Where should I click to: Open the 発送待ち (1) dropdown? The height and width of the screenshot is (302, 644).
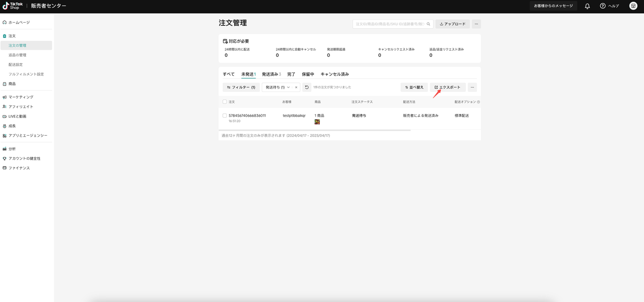(278, 87)
